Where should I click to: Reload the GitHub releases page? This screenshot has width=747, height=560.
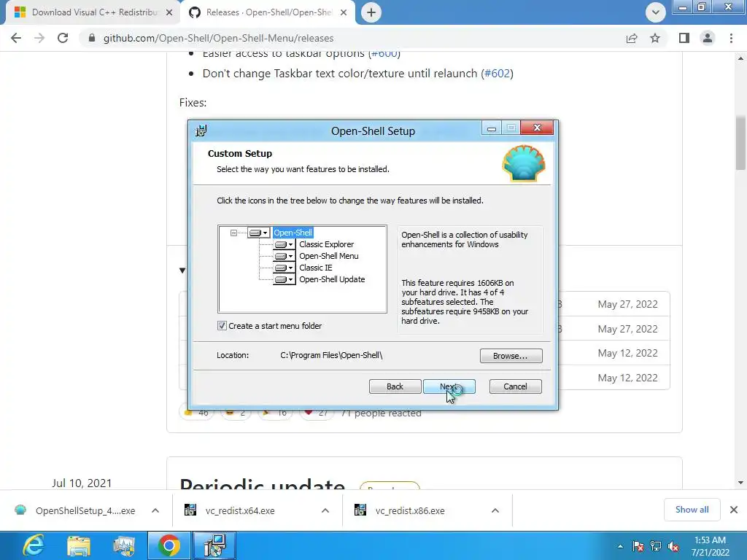(63, 38)
